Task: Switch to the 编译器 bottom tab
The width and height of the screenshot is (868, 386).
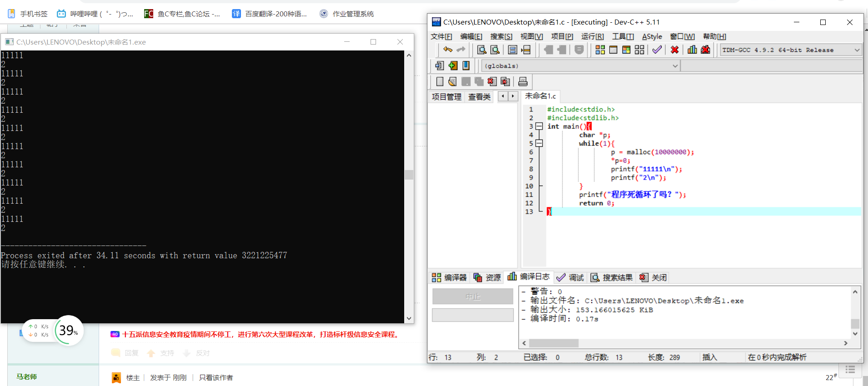Action: tap(449, 277)
